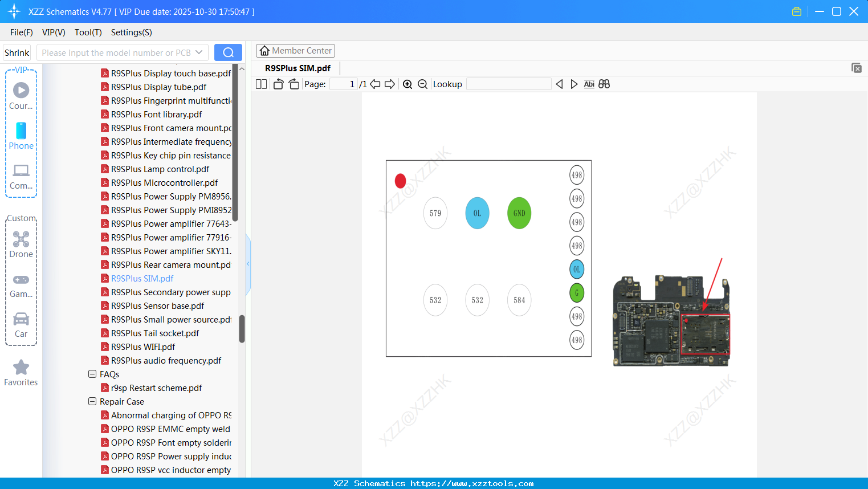Open the Tool menu
Image resolution: width=868 pixels, height=489 pixels.
[88, 32]
